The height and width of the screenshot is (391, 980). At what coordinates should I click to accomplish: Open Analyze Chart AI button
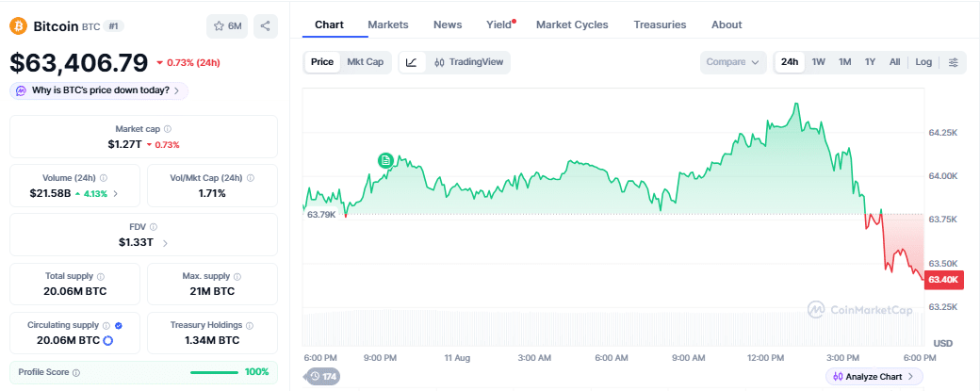tap(874, 377)
